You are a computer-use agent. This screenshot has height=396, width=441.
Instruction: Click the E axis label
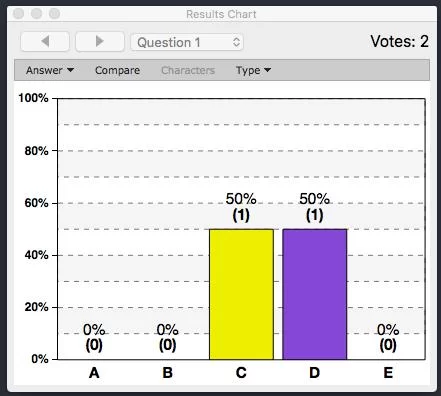point(388,373)
